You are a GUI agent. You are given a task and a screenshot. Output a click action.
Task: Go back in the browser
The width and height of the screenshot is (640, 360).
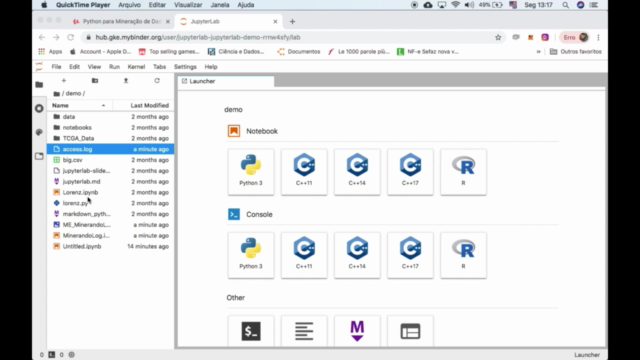pos(42,37)
